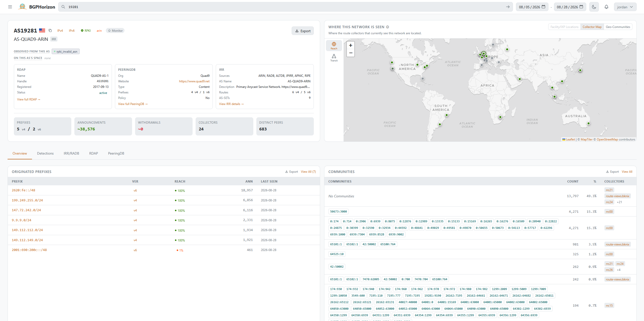Open the quad9.net website link
Image resolution: width=644 pixels, height=321 pixels.
[194, 81]
